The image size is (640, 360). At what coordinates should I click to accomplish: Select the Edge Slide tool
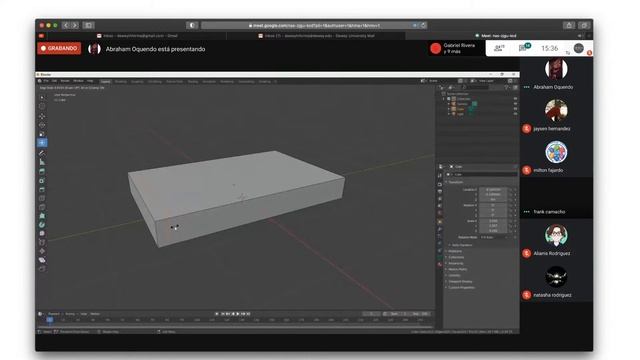[x=42, y=242]
